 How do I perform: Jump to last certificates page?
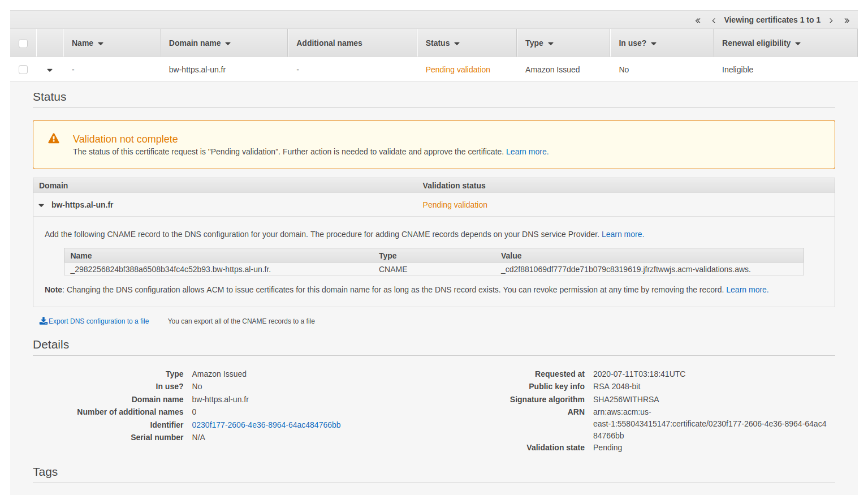pyautogui.click(x=847, y=20)
